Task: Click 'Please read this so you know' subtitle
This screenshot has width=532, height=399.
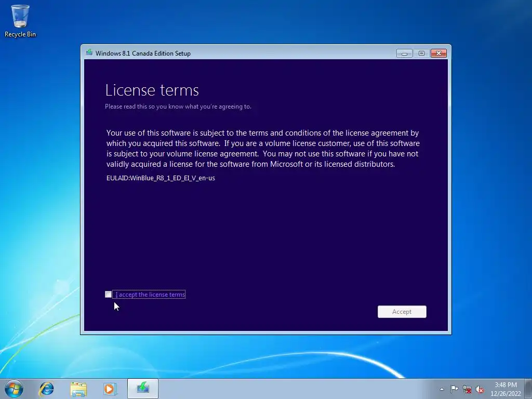Action: coord(178,107)
